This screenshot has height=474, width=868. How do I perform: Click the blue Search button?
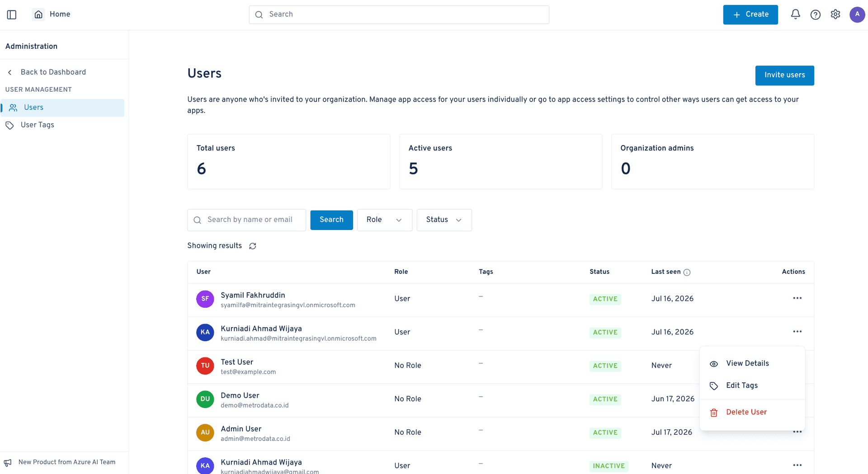(x=331, y=220)
